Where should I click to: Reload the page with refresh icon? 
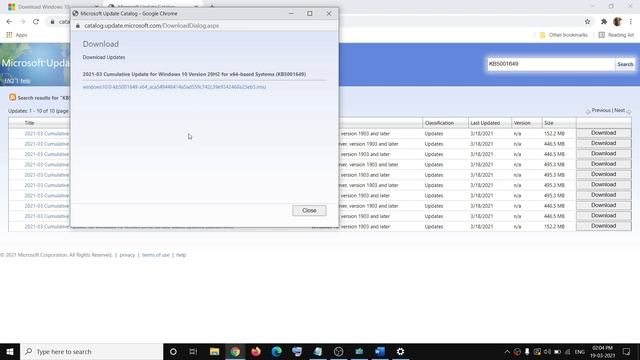pyautogui.click(x=36, y=22)
